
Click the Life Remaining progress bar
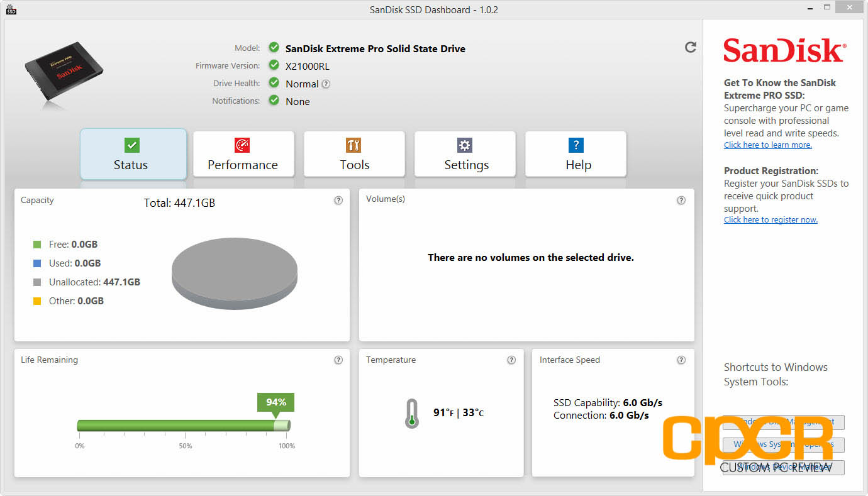click(184, 426)
